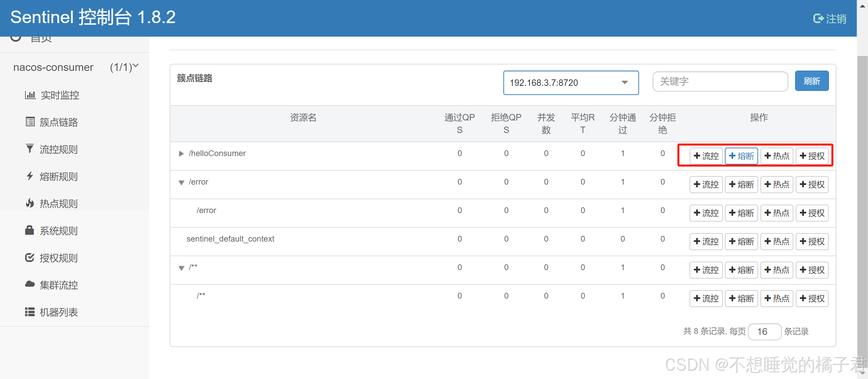Image resolution: width=868 pixels, height=379 pixels.
Task: Add 授权 rule for /helloConsumer
Action: 812,156
